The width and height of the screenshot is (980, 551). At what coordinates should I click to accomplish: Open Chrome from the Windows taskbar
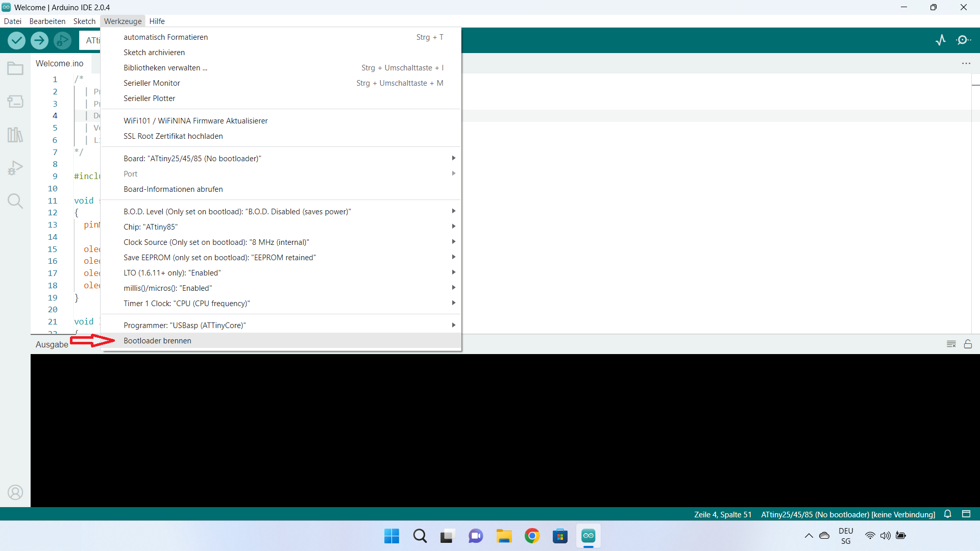pos(532,536)
